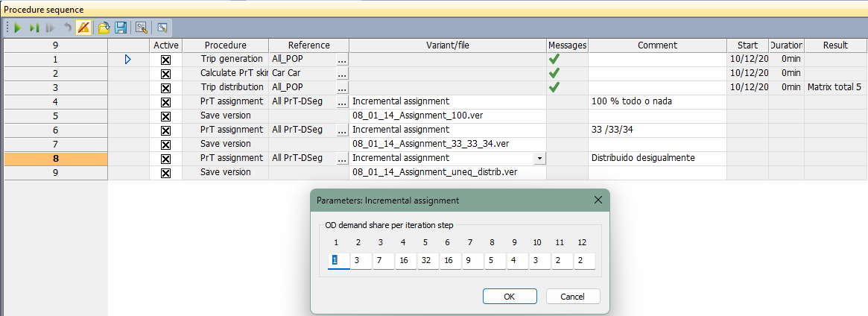Open reference browse button in row 4
The image size is (868, 316).
tap(342, 102)
